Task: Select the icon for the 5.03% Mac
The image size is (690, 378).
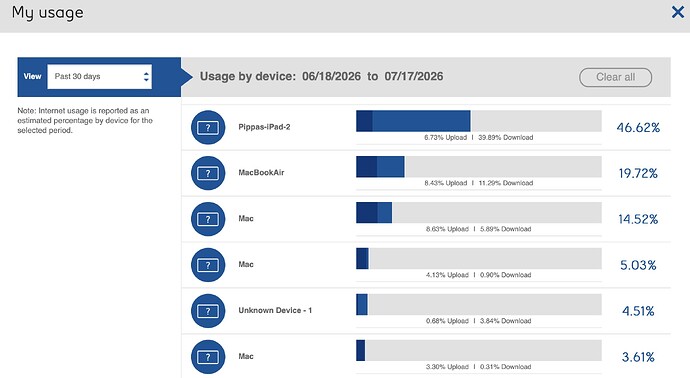Action: click(208, 265)
